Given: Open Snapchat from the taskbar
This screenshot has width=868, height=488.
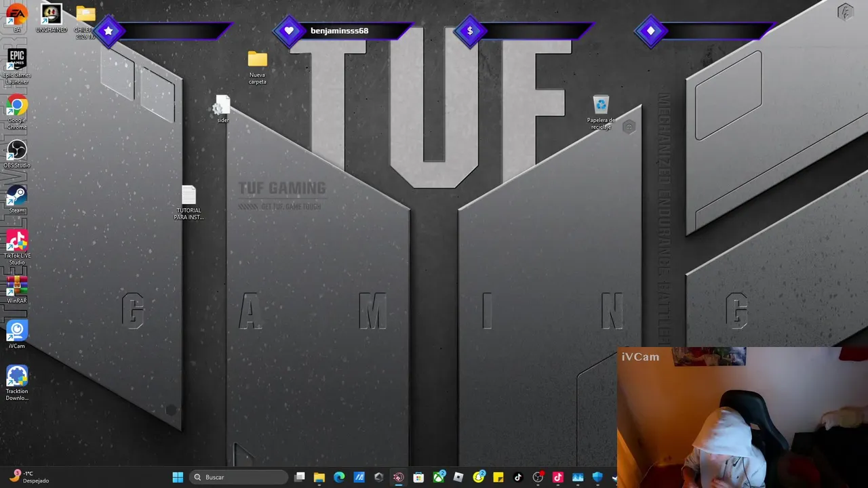Looking at the screenshot, I should pyautogui.click(x=479, y=477).
